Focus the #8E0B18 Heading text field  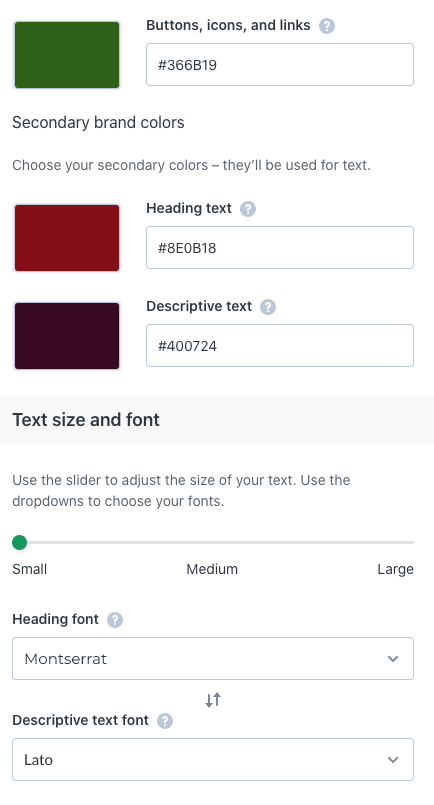click(x=280, y=247)
